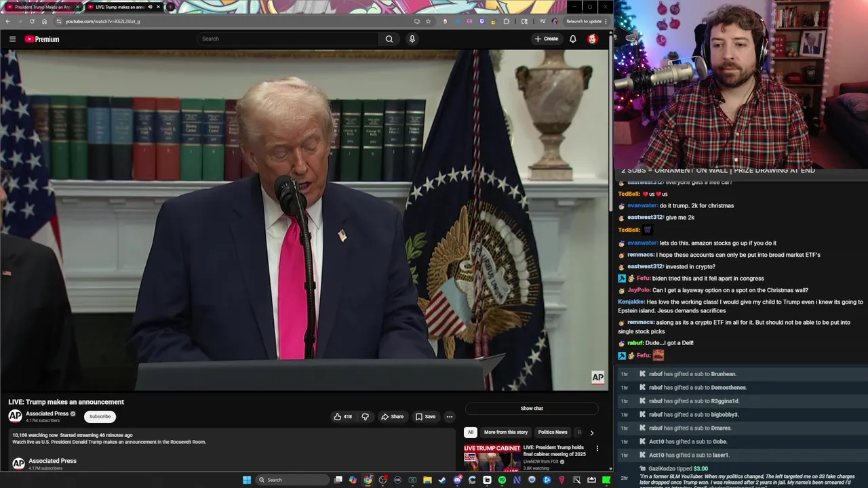The width and height of the screenshot is (868, 488).
Task: Save the video to a playlist
Action: [425, 417]
